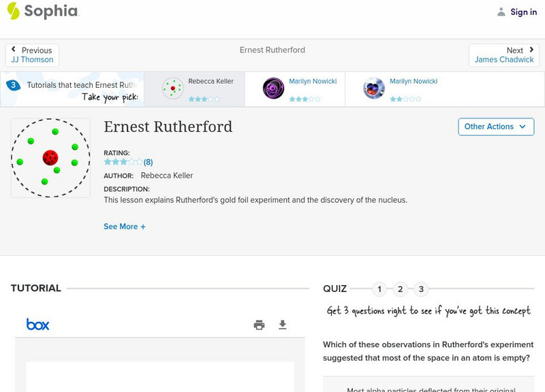Click the Ernest Rutherford atom diagram icon
Screen dimensions: 545x392
[50, 157]
